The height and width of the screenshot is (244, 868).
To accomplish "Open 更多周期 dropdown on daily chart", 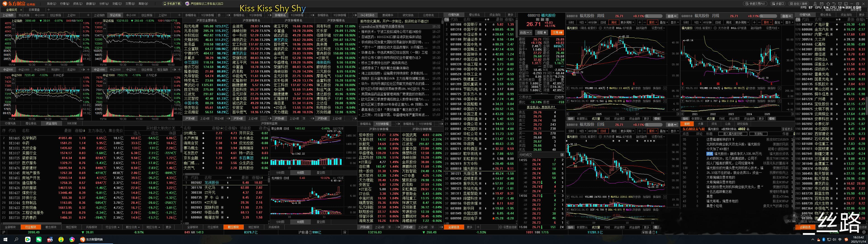I will [x=627, y=131].
